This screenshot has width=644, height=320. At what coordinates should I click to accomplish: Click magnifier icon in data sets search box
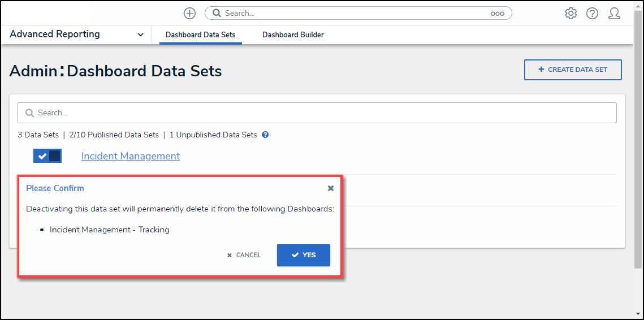29,113
